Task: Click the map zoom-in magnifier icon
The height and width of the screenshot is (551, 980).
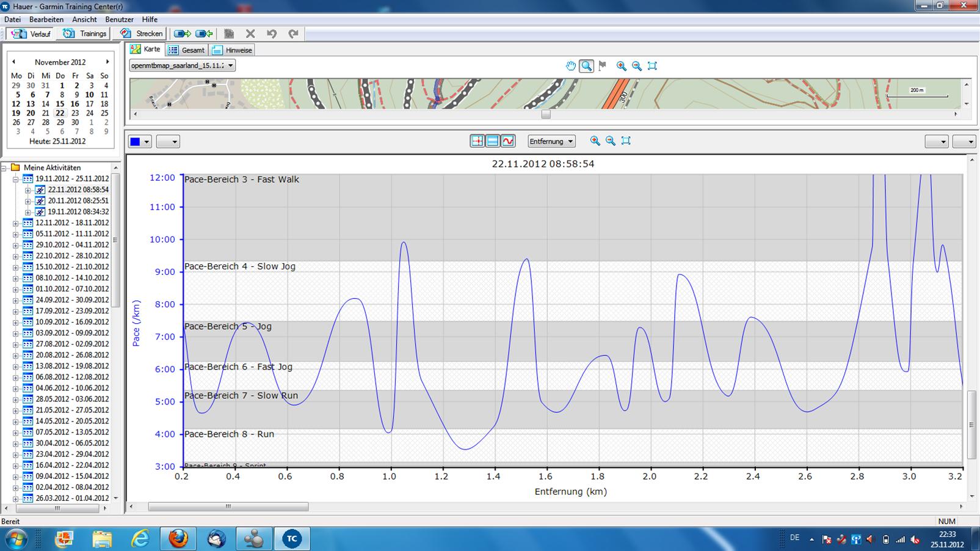Action: pyautogui.click(x=621, y=66)
